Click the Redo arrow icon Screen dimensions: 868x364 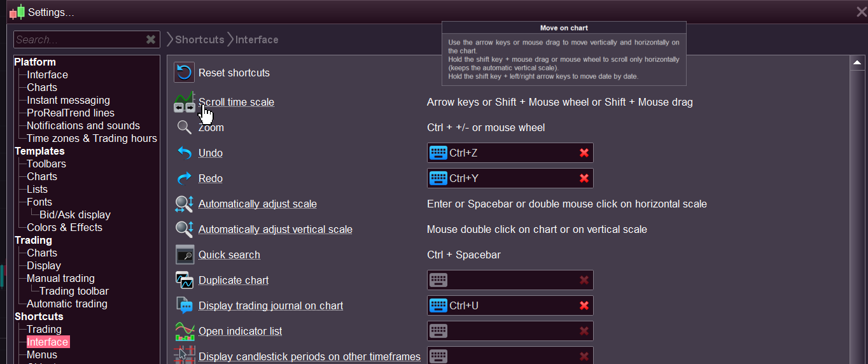click(184, 178)
